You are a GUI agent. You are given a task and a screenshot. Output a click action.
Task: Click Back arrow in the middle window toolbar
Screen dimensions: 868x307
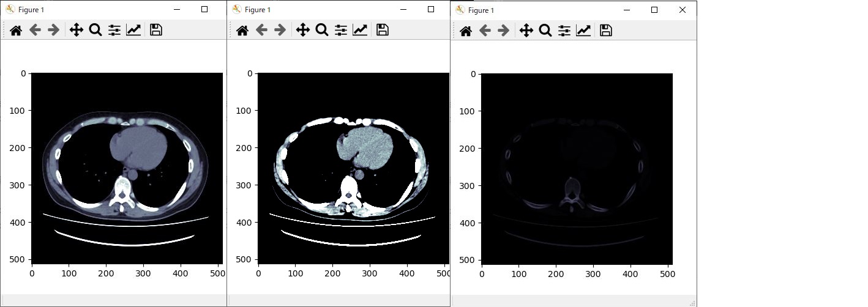point(261,30)
